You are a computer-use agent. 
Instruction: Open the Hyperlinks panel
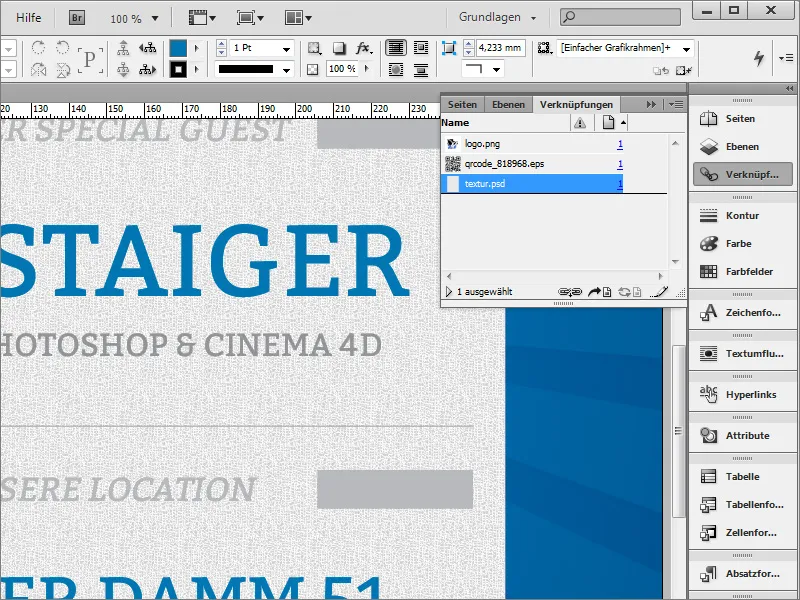point(742,394)
